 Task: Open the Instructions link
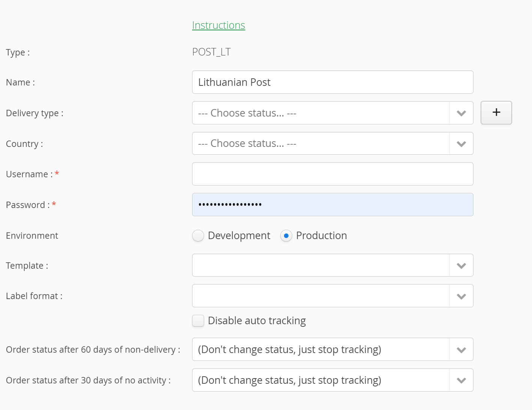[x=218, y=25]
